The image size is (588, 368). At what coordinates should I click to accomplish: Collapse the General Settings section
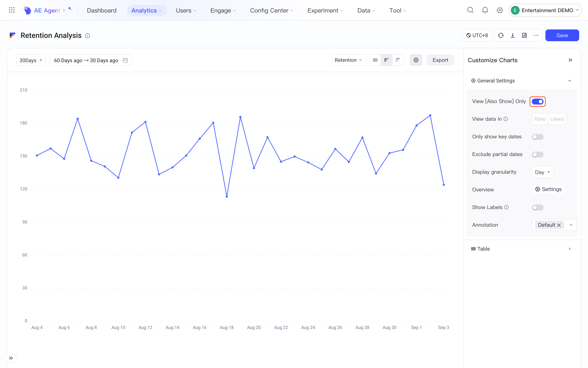[x=570, y=81]
